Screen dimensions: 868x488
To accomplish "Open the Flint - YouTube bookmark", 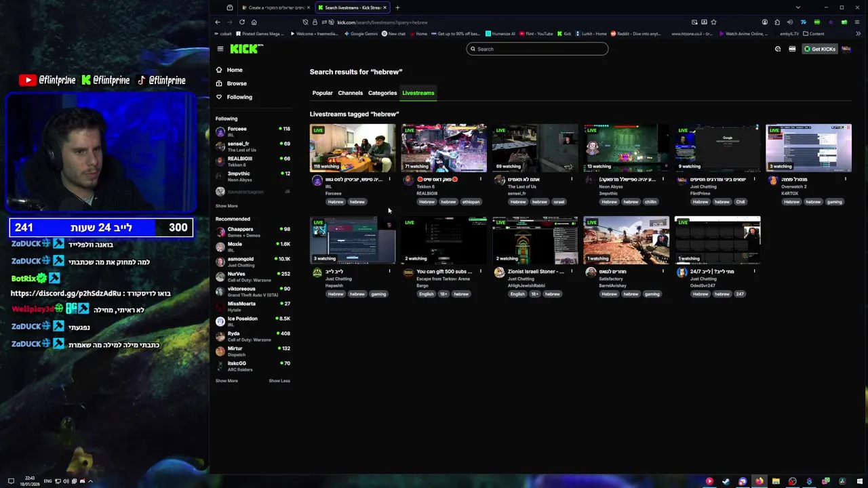I will click(536, 34).
